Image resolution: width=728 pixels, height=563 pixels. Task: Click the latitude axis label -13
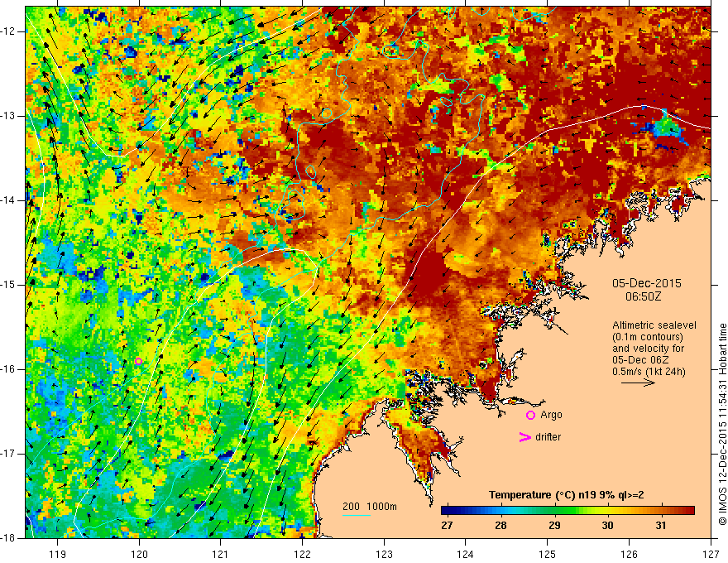[8, 116]
